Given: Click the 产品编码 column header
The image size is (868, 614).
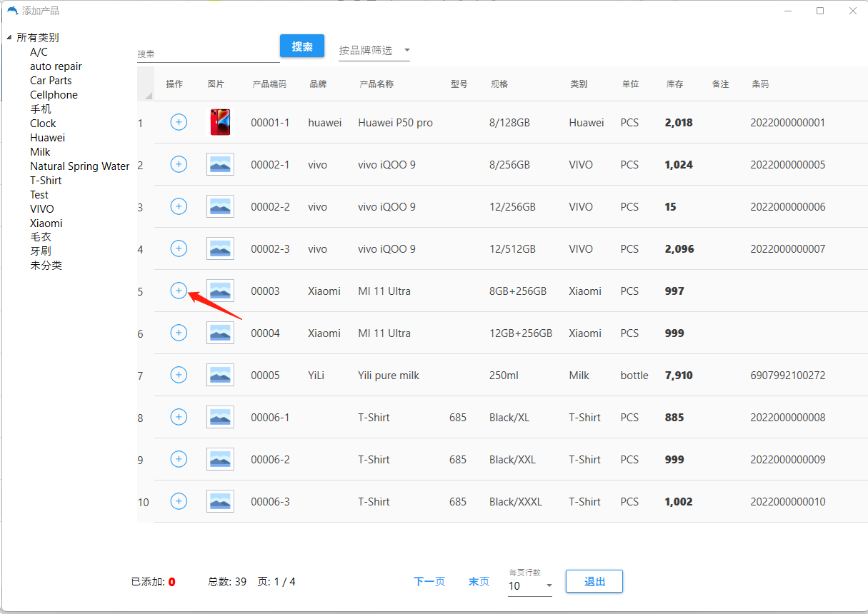Looking at the screenshot, I should [269, 84].
